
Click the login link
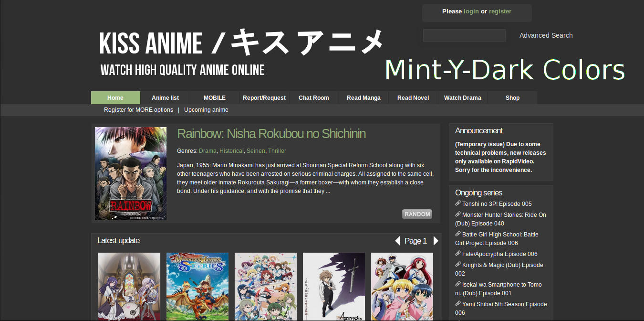(x=471, y=11)
